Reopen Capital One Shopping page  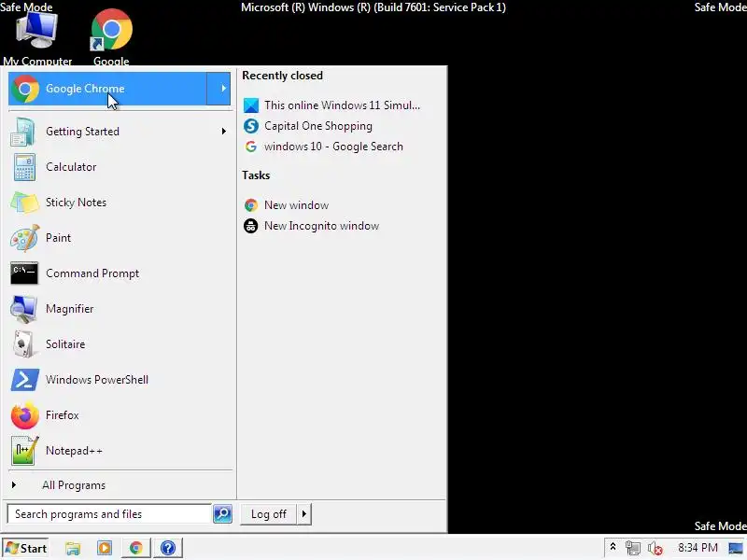click(x=308, y=126)
